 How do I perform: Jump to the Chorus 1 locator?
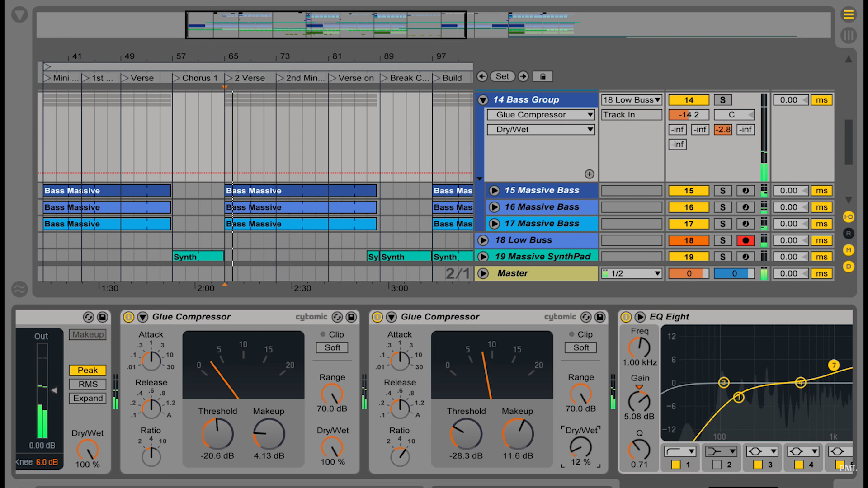(195, 78)
